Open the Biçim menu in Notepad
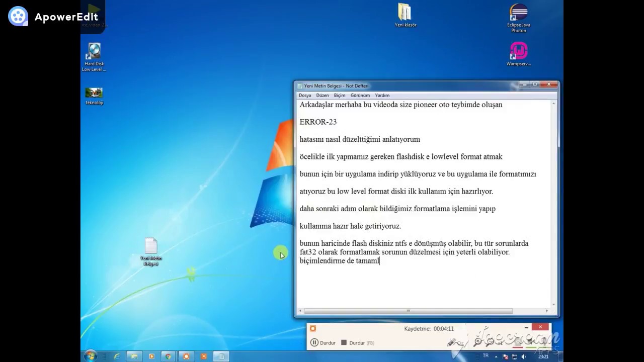This screenshot has width=644, height=362. 340,95
